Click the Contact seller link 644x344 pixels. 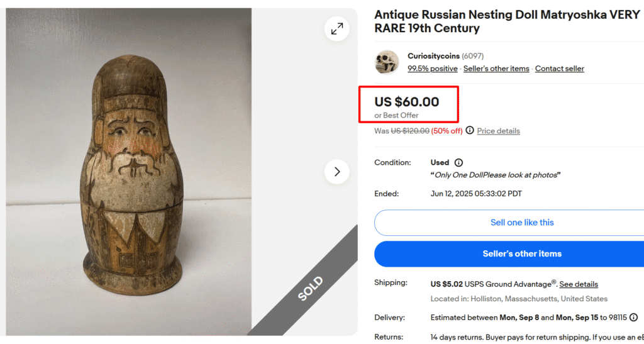pyautogui.click(x=560, y=69)
